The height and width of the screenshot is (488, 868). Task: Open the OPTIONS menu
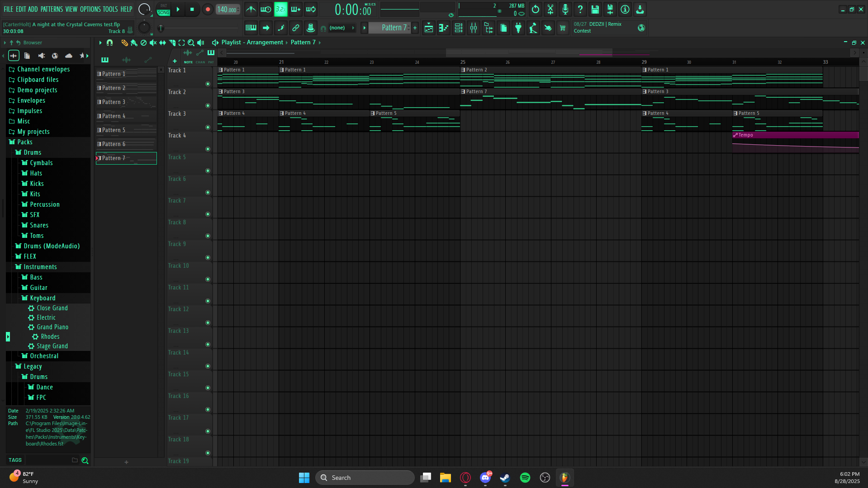[90, 9]
